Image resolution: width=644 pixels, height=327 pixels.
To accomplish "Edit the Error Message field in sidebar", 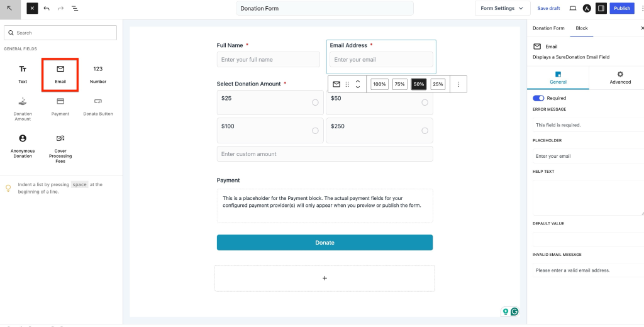I will click(x=589, y=125).
